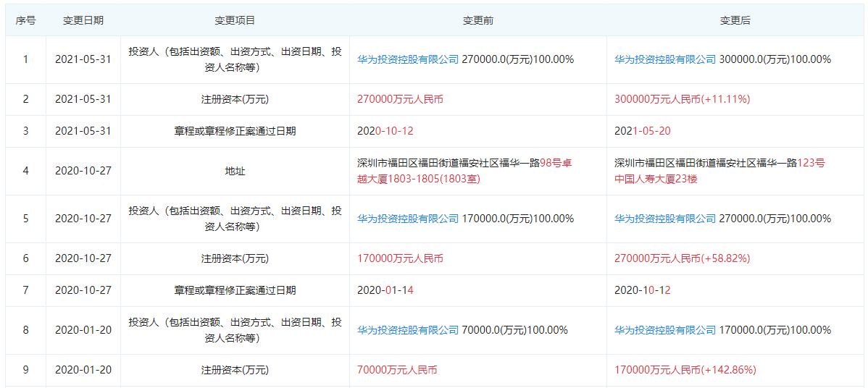Open 华为投资控股有限公司 link in row 8 变更前 cell
This screenshot has height=388, width=868.
click(408, 330)
